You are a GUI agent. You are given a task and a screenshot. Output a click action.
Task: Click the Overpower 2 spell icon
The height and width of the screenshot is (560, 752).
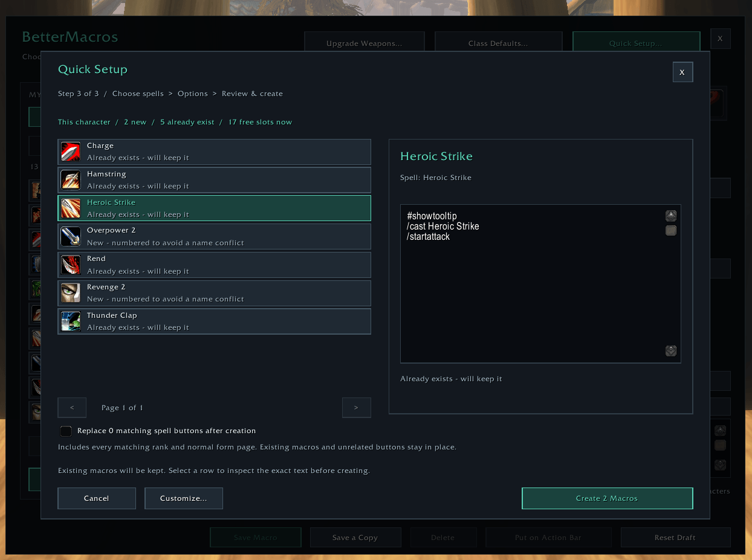pyautogui.click(x=71, y=237)
